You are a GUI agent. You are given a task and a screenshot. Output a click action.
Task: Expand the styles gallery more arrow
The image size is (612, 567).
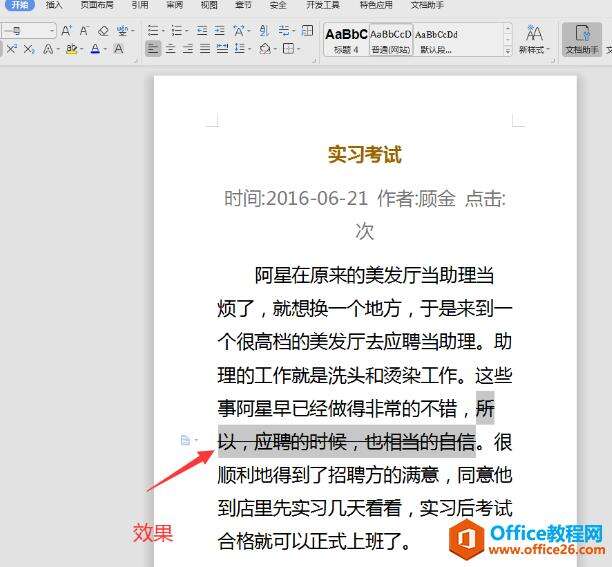pyautogui.click(x=508, y=51)
